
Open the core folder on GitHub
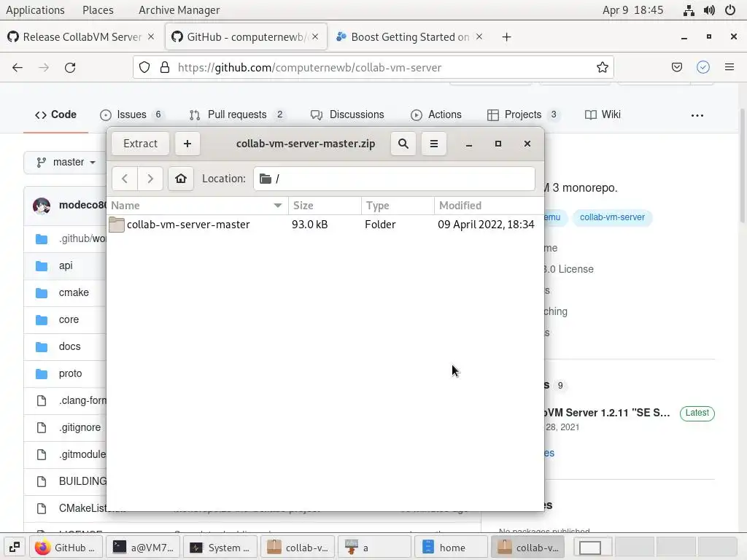click(x=69, y=319)
